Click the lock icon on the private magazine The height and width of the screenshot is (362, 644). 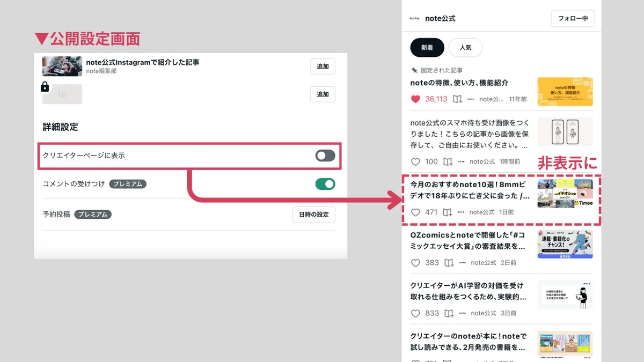(x=45, y=86)
